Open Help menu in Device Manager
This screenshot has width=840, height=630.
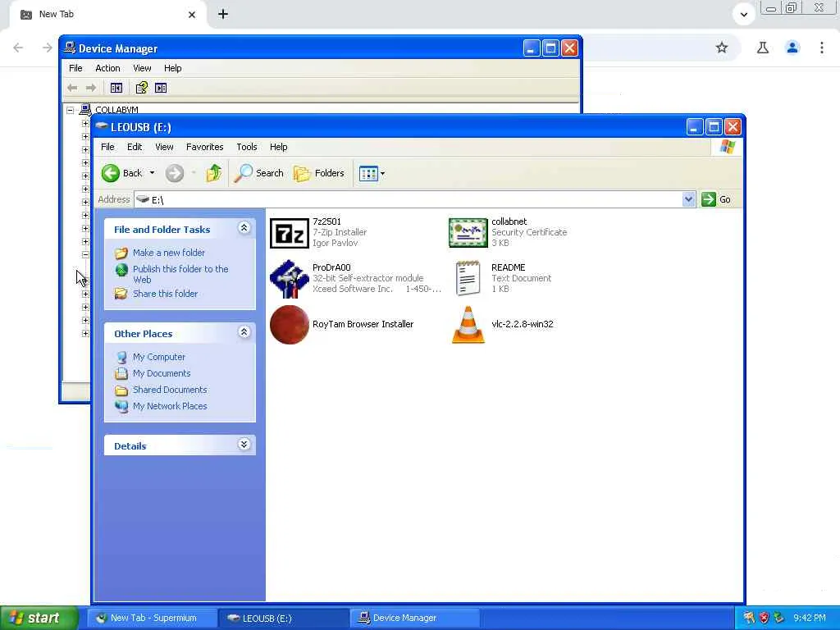coord(172,68)
